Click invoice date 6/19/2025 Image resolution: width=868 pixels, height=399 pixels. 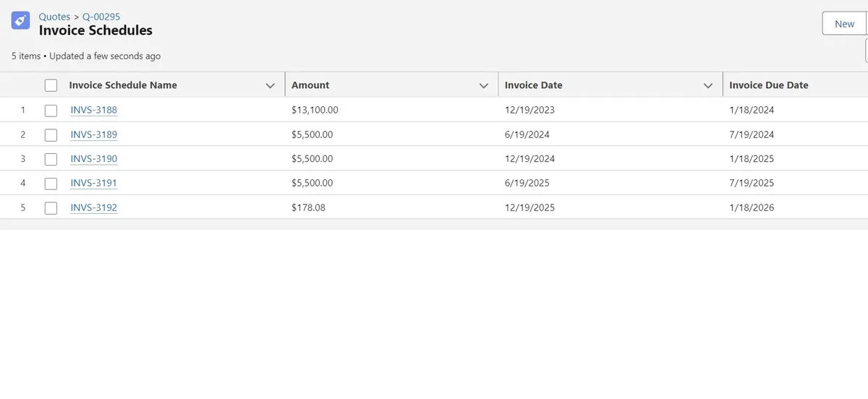(527, 183)
